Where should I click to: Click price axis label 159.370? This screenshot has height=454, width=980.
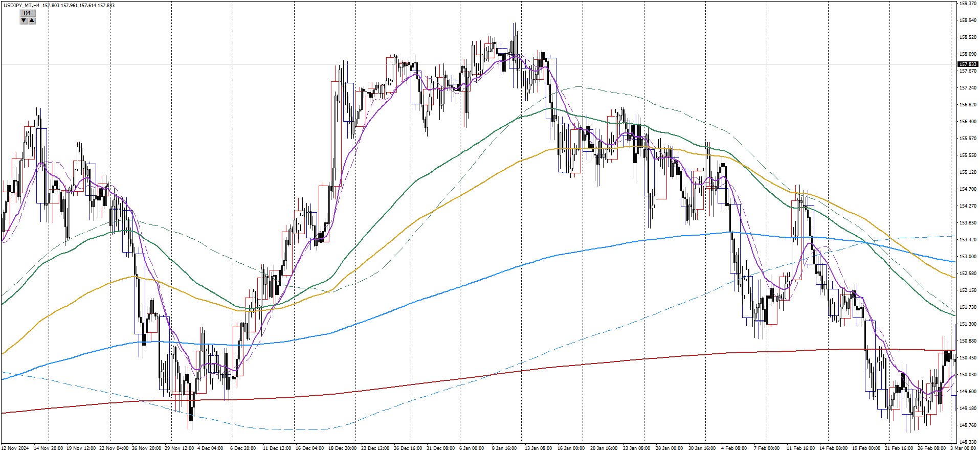(968, 4)
